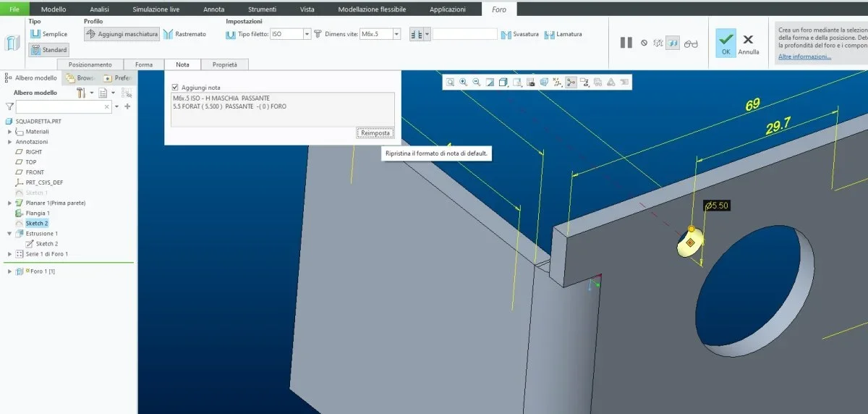Click the 5.50 diameter dimension label

tap(718, 206)
